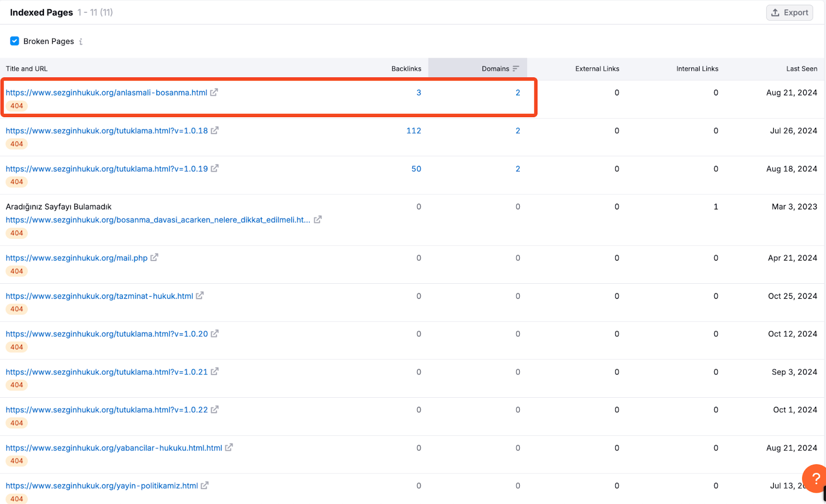Click the 'Aug 18, 2024' last seen date
This screenshot has height=504, width=826.
(x=791, y=169)
